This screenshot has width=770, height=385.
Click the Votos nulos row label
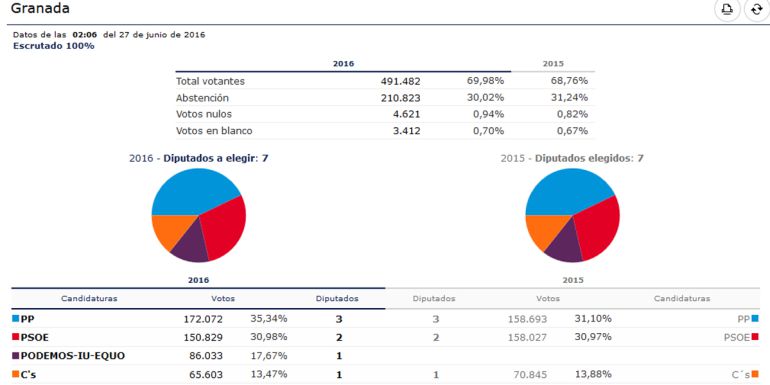pos(204,114)
